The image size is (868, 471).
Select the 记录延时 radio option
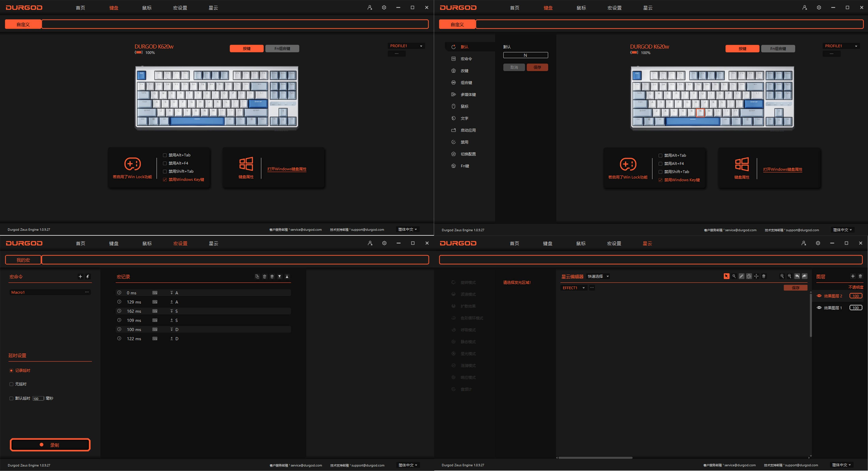click(11, 370)
